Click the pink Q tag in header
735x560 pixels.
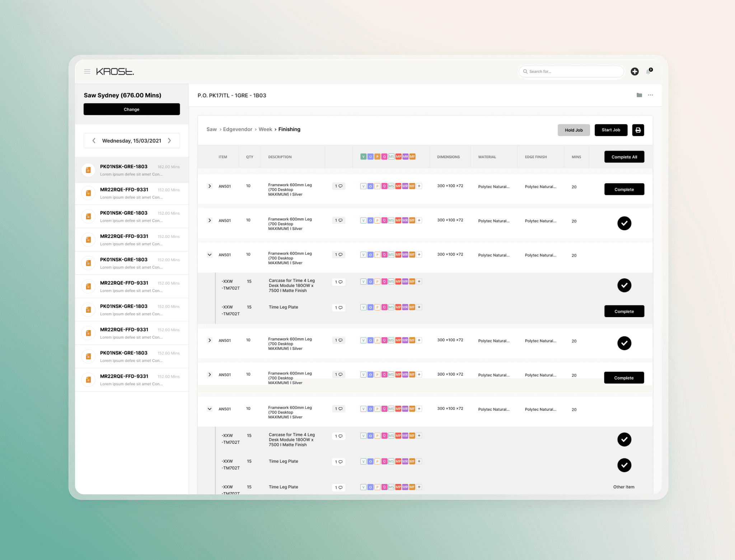pyautogui.click(x=384, y=157)
